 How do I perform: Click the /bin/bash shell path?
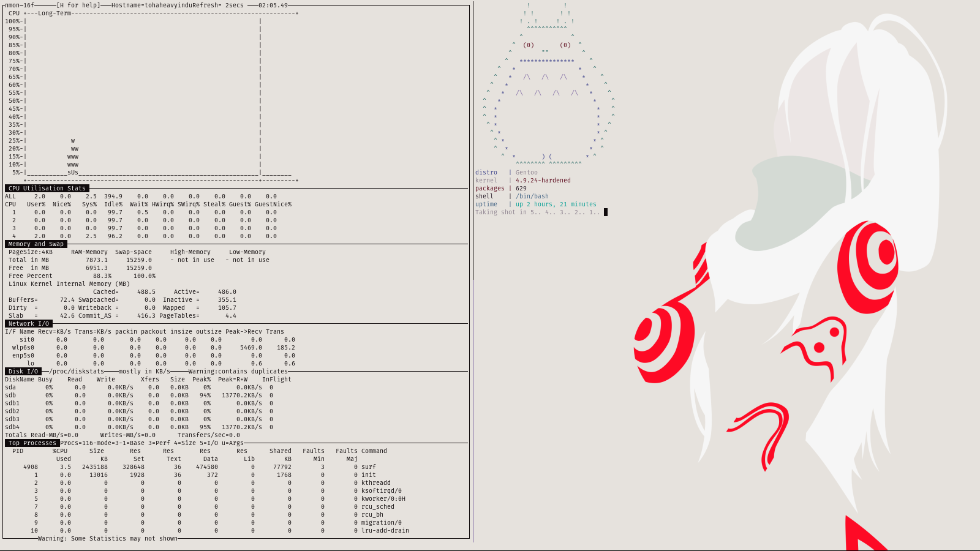click(532, 196)
